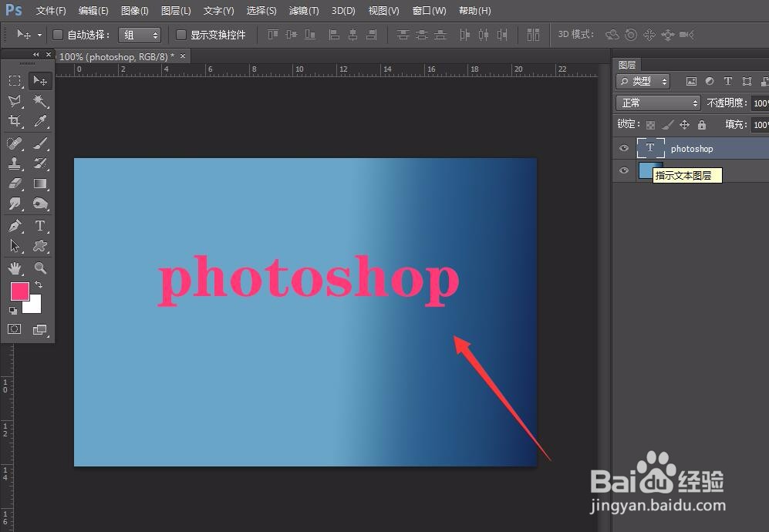769x532 pixels.
Task: Select the Pen tool
Action: pyautogui.click(x=15, y=226)
